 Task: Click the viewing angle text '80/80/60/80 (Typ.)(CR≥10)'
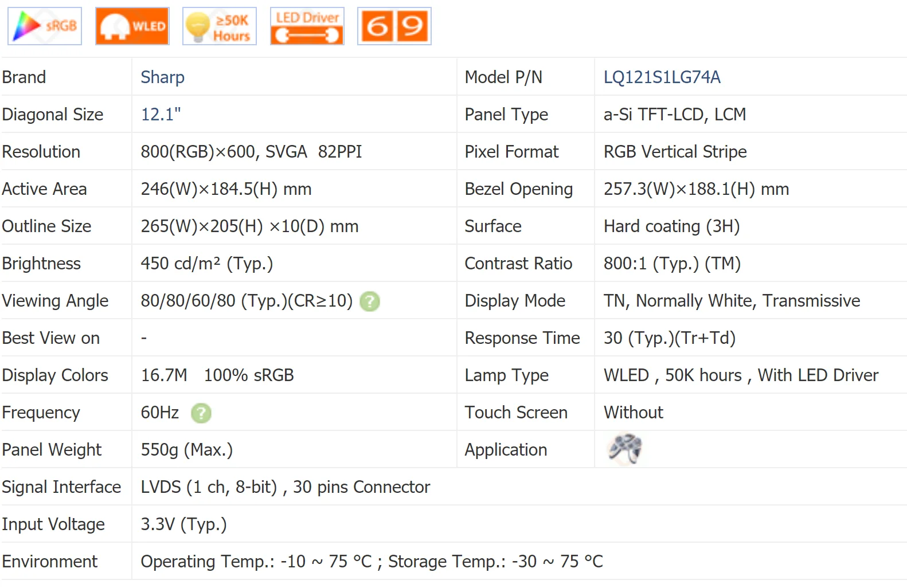[247, 301]
